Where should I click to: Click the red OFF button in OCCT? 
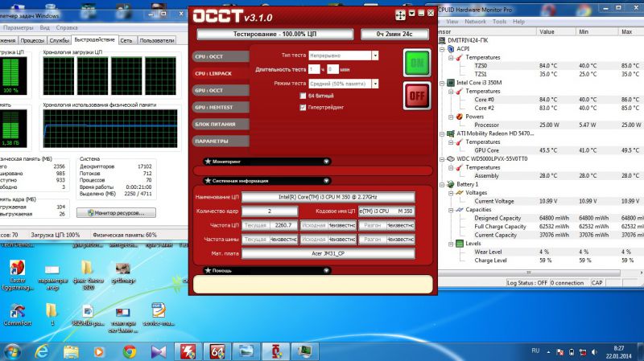[x=417, y=96]
